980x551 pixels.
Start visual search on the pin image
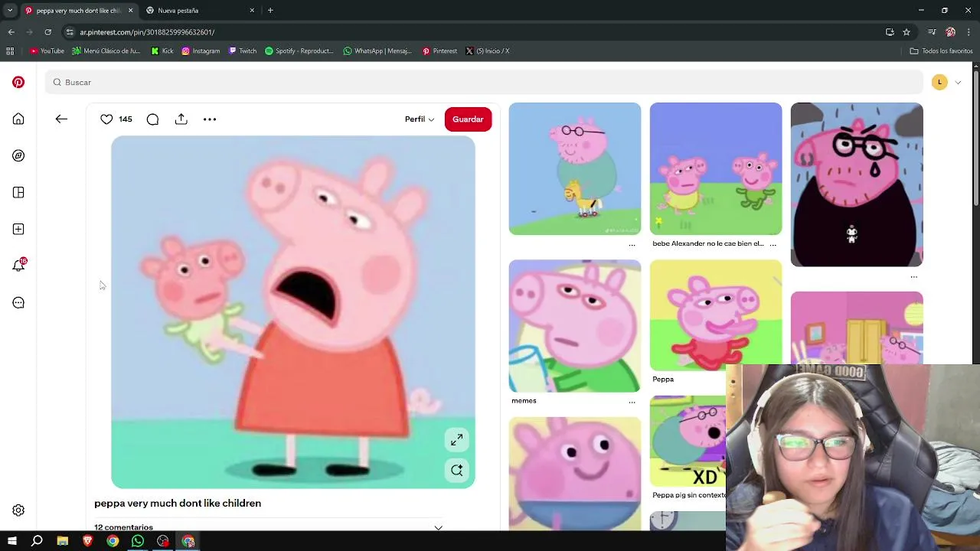(x=456, y=470)
